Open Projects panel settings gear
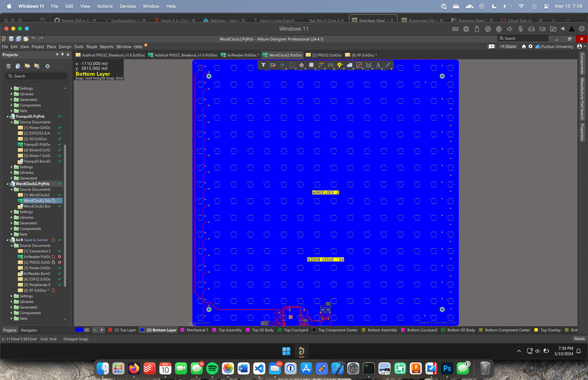The width and height of the screenshot is (588, 380). (48, 66)
